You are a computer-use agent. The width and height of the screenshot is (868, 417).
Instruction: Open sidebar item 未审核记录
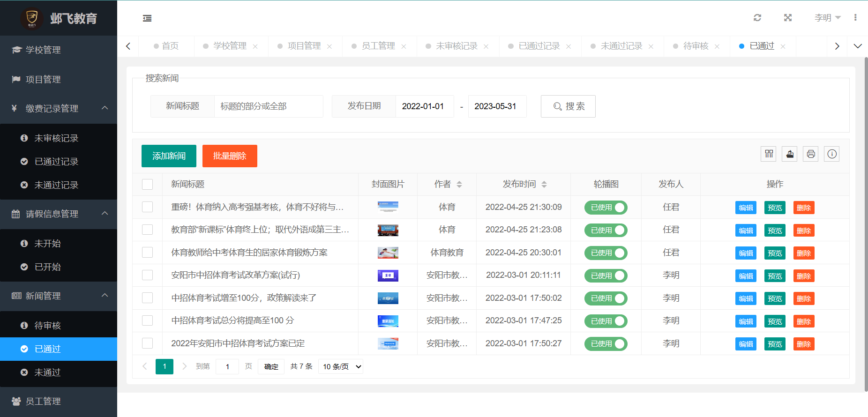(x=59, y=138)
